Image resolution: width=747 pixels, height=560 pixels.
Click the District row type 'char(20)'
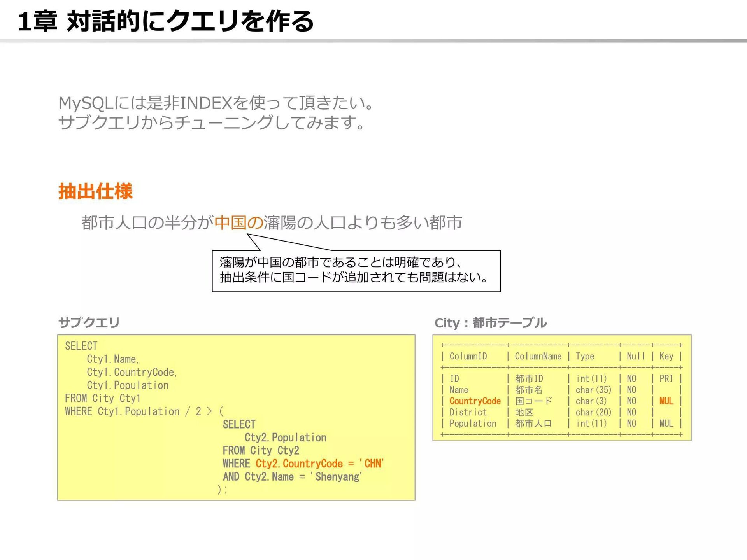coord(593,412)
